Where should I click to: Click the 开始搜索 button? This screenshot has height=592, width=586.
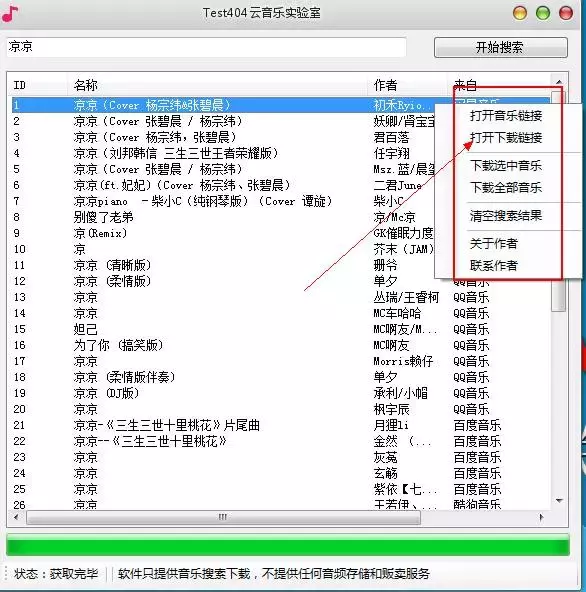(501, 48)
